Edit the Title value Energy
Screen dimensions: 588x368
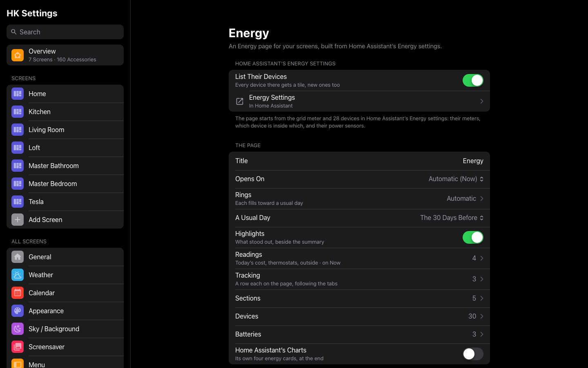pos(473,161)
